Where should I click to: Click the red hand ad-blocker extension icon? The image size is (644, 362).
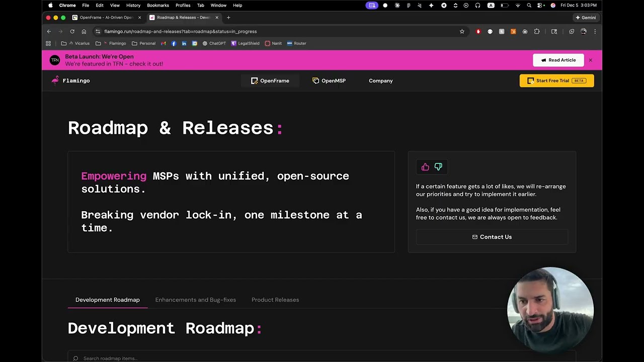click(478, 31)
